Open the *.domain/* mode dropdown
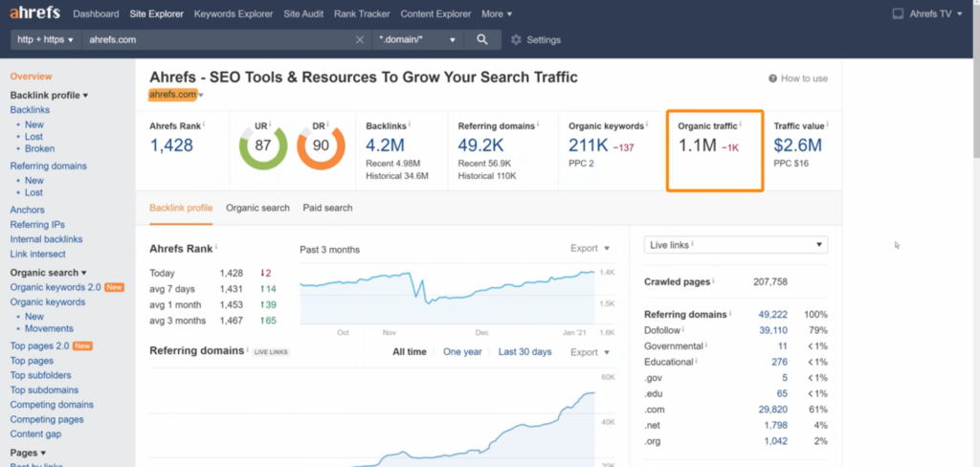 coord(417,39)
